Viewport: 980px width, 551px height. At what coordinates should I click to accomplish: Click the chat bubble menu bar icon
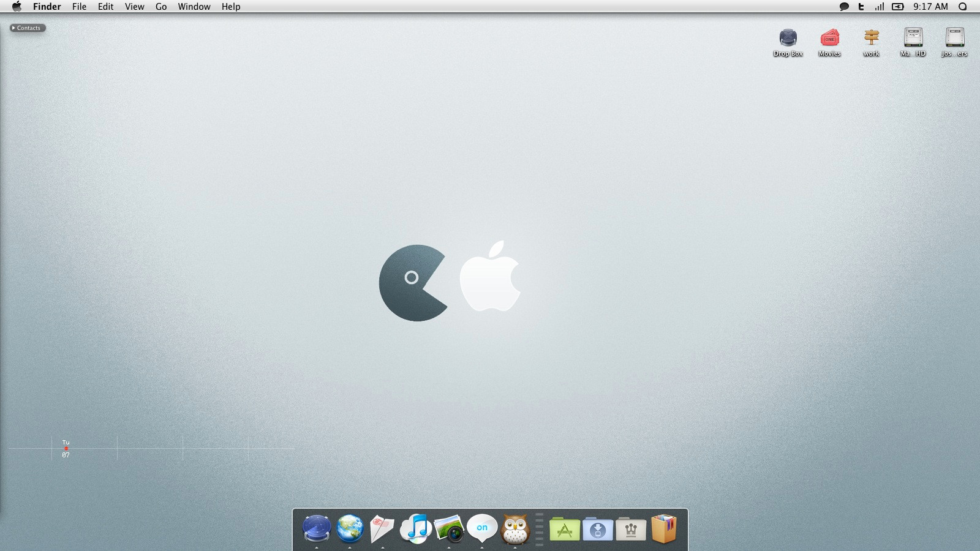[x=844, y=7]
